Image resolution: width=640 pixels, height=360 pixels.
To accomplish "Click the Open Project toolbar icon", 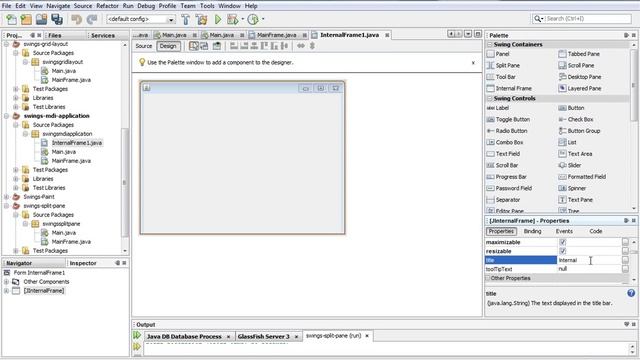I will click(x=42, y=19).
